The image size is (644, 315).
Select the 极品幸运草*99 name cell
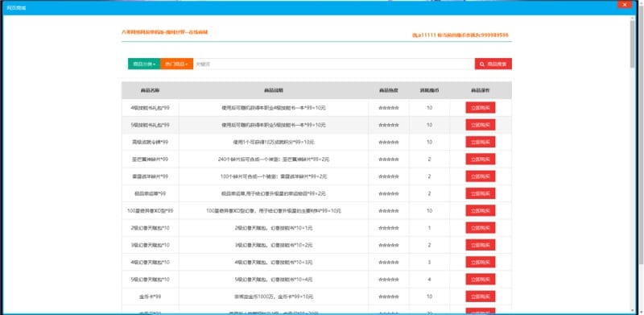(x=150, y=193)
